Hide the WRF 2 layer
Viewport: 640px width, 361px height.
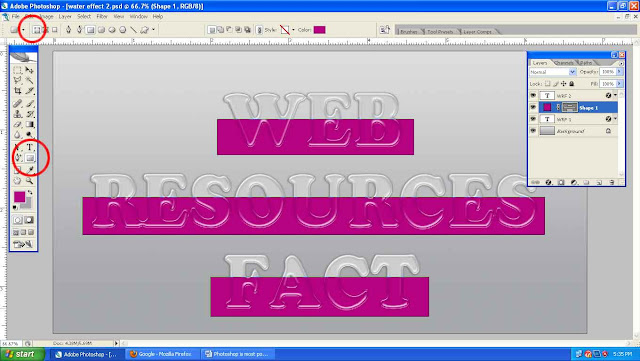pos(533,95)
